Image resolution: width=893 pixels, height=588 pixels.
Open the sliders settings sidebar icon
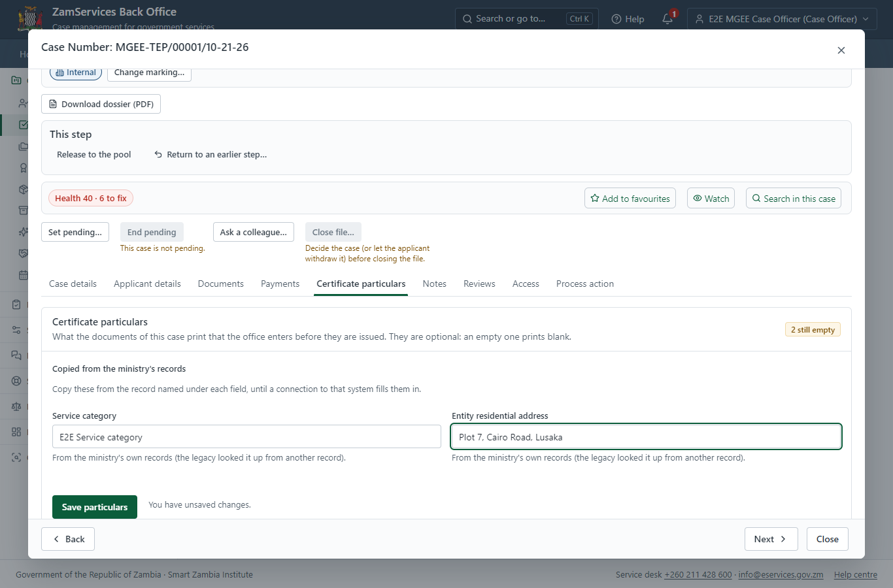click(x=16, y=330)
